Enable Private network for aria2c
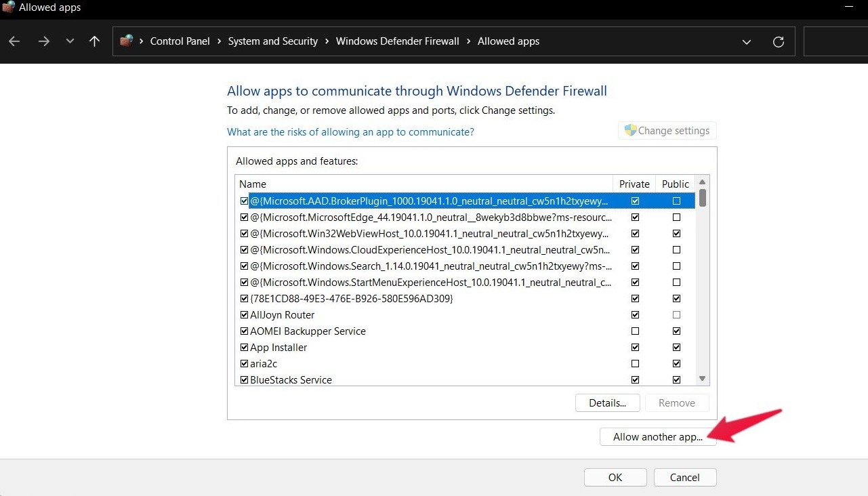The image size is (868, 496). (635, 364)
